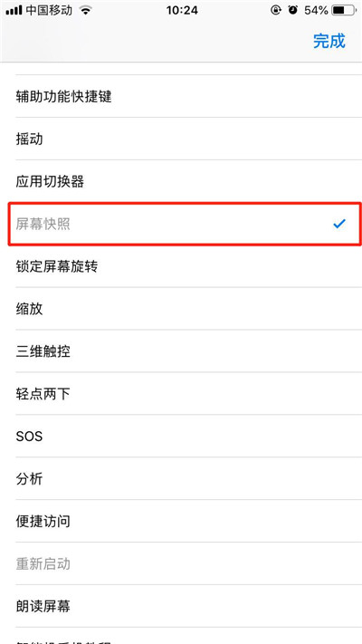
Task: Choose 便捷访问 option
Action: click(181, 521)
